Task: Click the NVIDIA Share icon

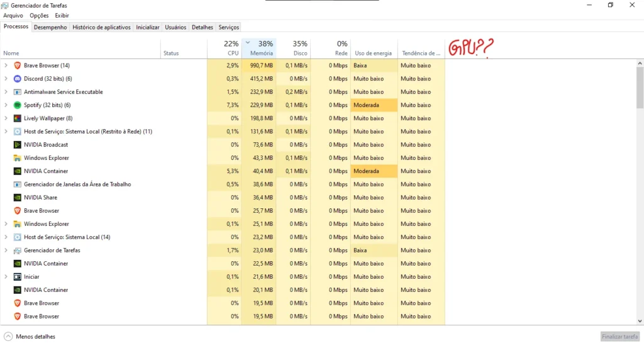Action: pos(17,197)
